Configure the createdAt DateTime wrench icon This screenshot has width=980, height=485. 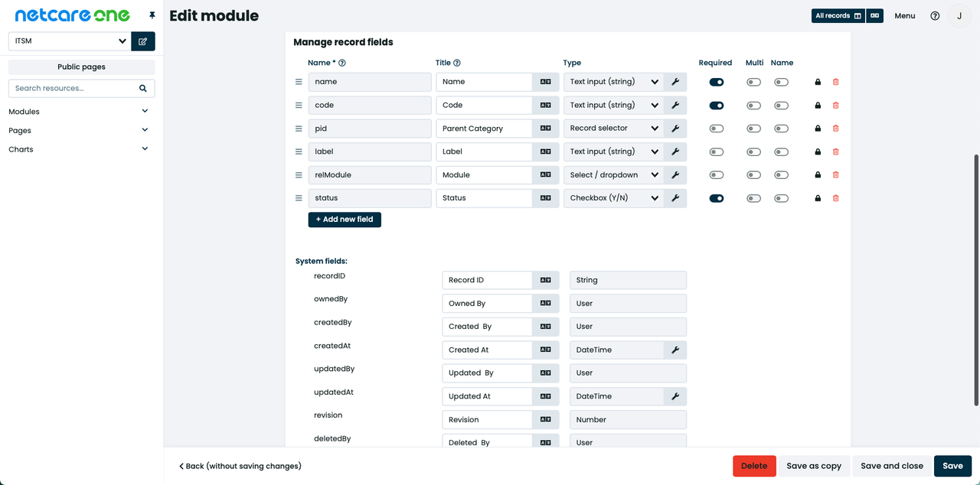pyautogui.click(x=675, y=350)
